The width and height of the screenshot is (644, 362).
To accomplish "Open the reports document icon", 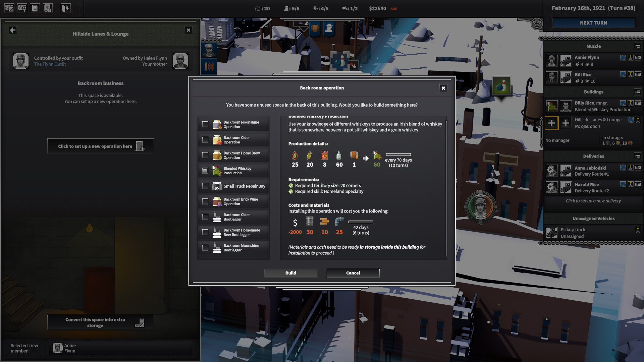I will (x=35, y=8).
